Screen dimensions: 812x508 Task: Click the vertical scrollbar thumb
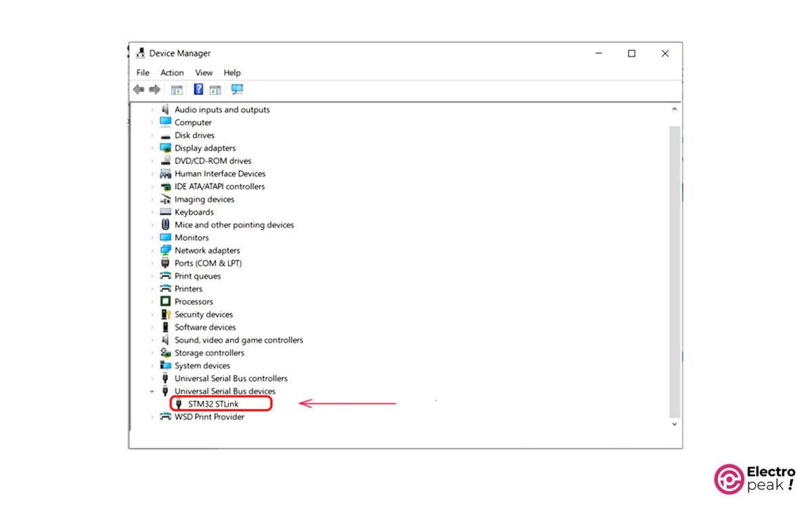(675, 271)
